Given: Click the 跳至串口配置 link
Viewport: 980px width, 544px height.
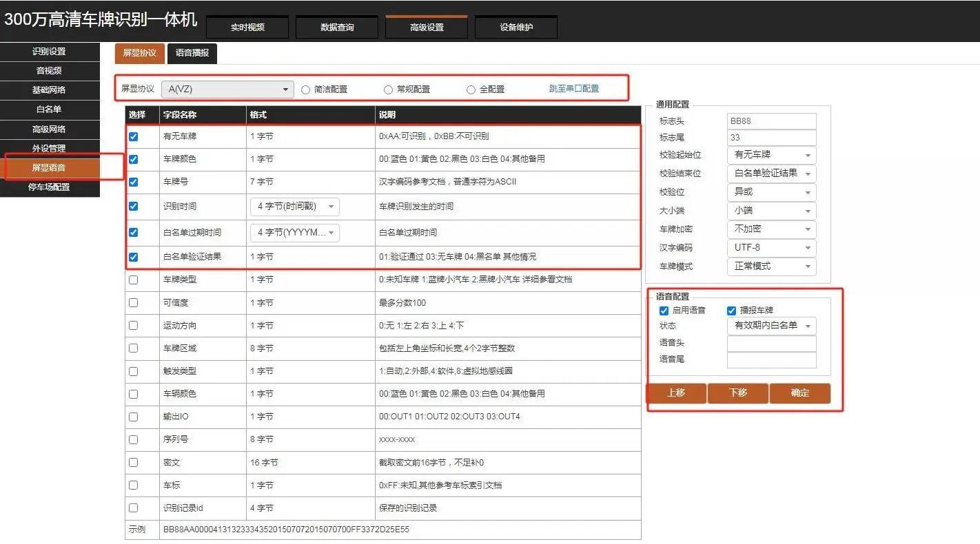Looking at the screenshot, I should click(x=575, y=88).
